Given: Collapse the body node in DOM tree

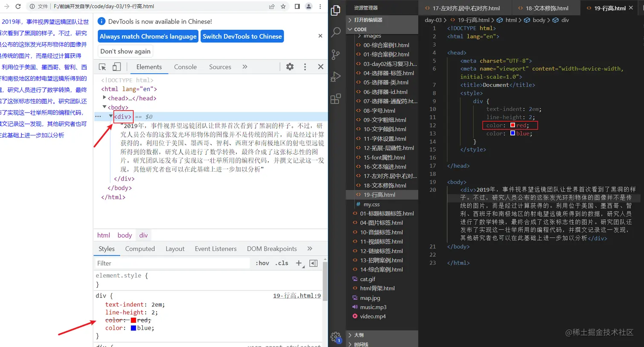Looking at the screenshot, I should 104,107.
